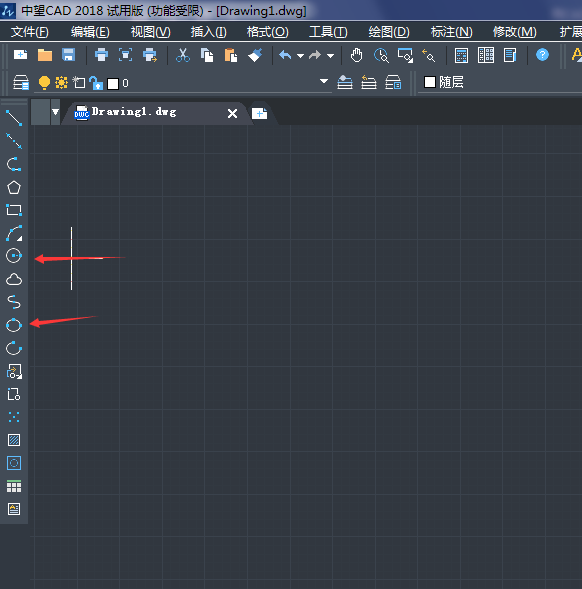Expand the layer selection dropdown

point(324,81)
